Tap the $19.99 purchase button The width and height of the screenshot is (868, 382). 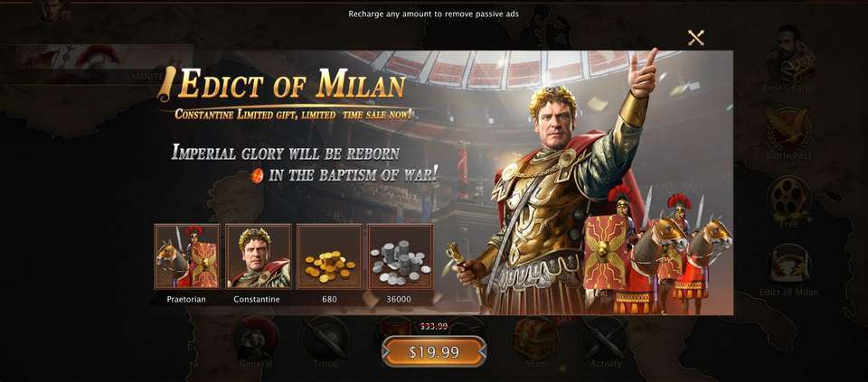[x=434, y=352]
